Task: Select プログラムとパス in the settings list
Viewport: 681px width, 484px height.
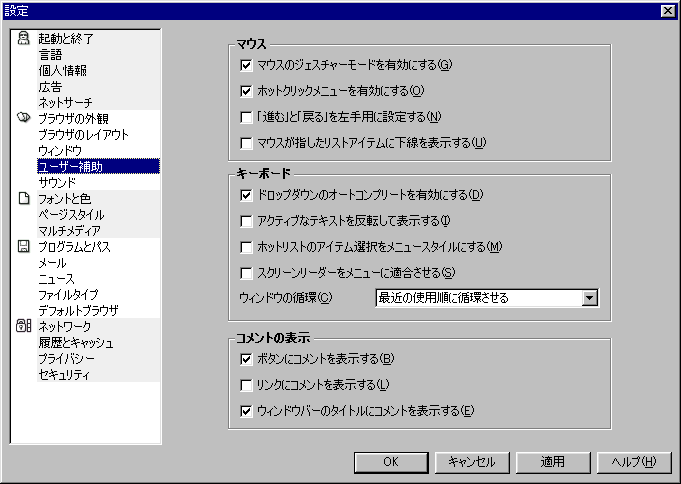Action: [x=98, y=246]
